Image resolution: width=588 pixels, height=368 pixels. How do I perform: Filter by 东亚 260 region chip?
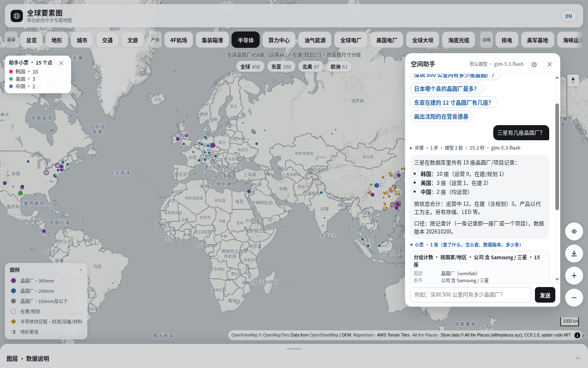(x=281, y=67)
